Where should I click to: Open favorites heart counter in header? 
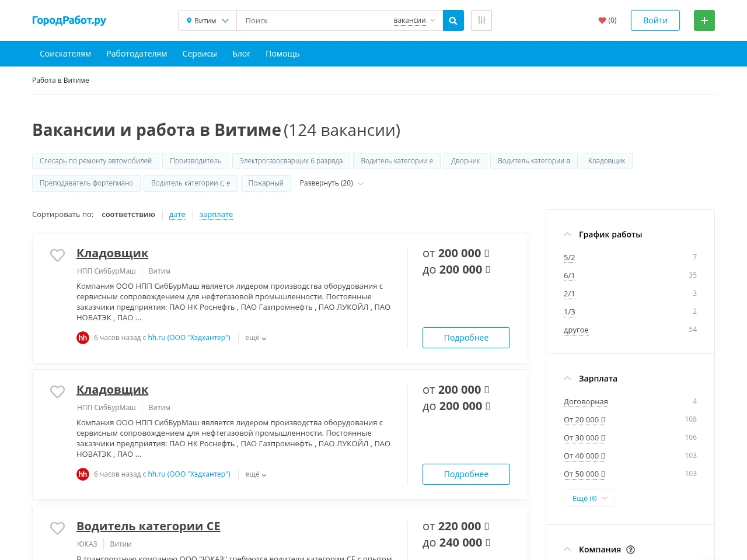(608, 20)
